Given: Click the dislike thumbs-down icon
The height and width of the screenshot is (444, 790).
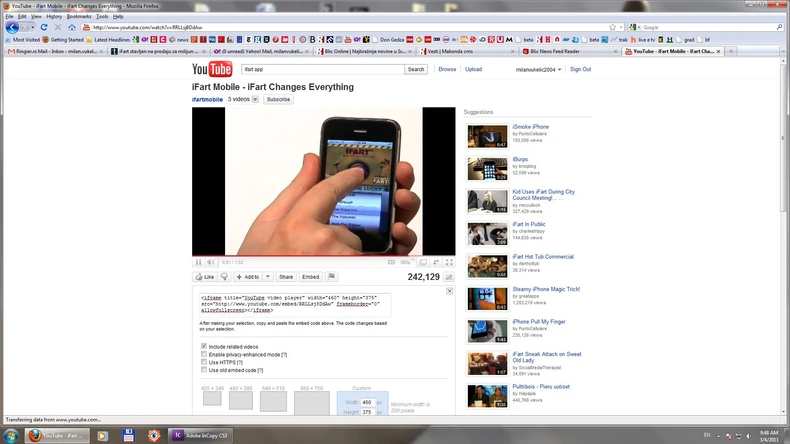Looking at the screenshot, I should point(226,277).
